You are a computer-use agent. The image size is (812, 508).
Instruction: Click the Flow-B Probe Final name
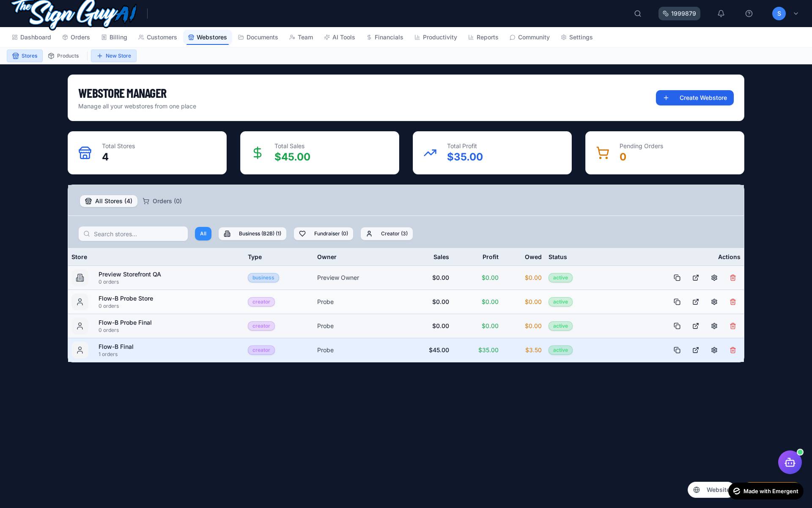[x=125, y=323]
